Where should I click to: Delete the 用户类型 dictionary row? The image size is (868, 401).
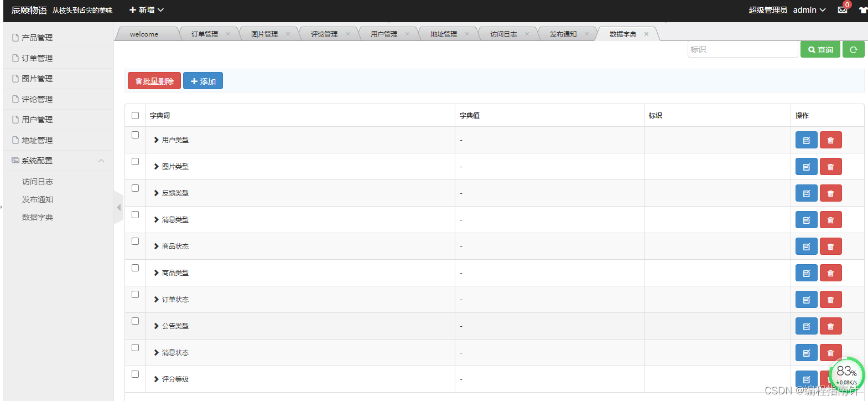coord(830,140)
